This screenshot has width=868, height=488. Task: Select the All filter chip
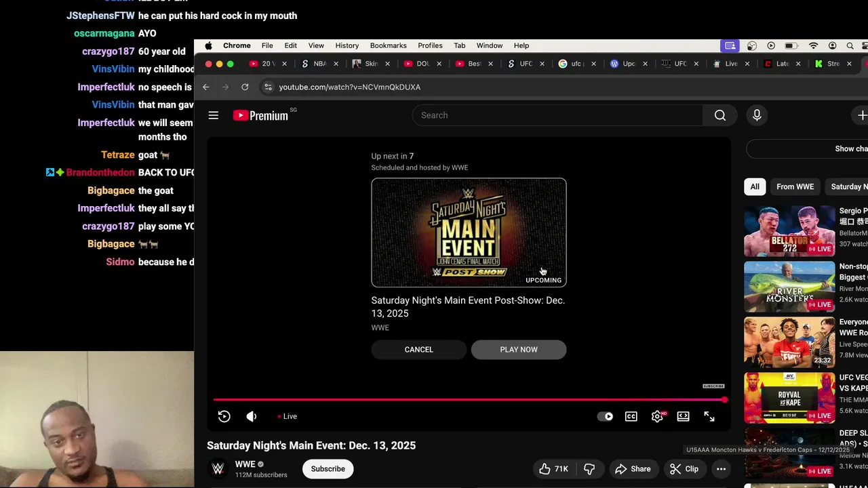pyautogui.click(x=755, y=186)
